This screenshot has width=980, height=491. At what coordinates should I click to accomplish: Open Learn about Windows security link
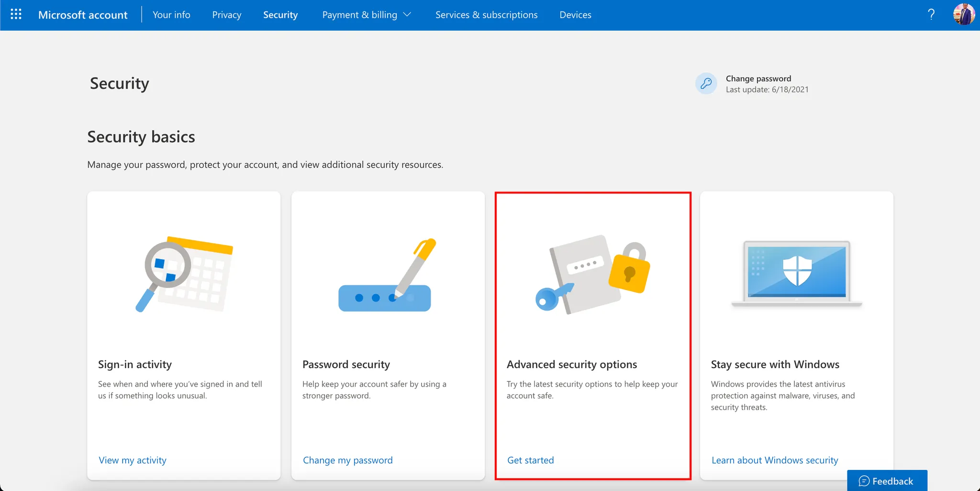pyautogui.click(x=775, y=460)
